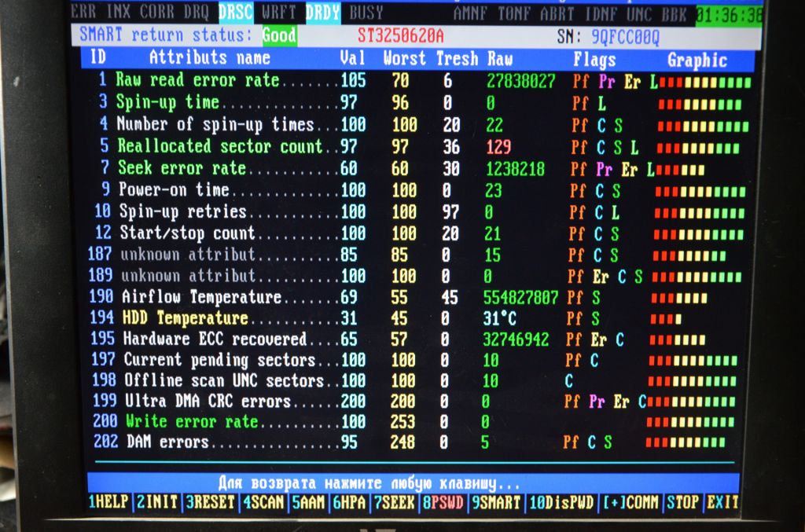
Task: Click the 'HDD Temperature' attribute name
Action: [x=186, y=317]
